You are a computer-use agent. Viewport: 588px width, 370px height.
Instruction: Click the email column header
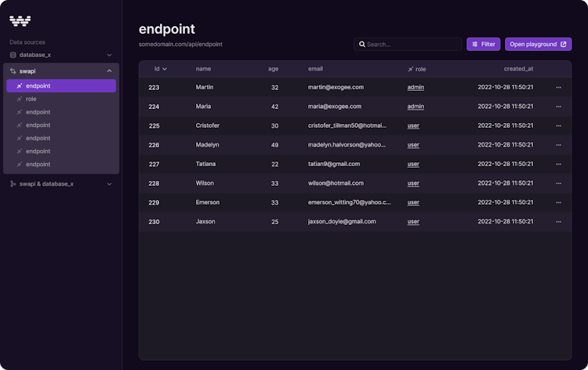[x=315, y=69]
